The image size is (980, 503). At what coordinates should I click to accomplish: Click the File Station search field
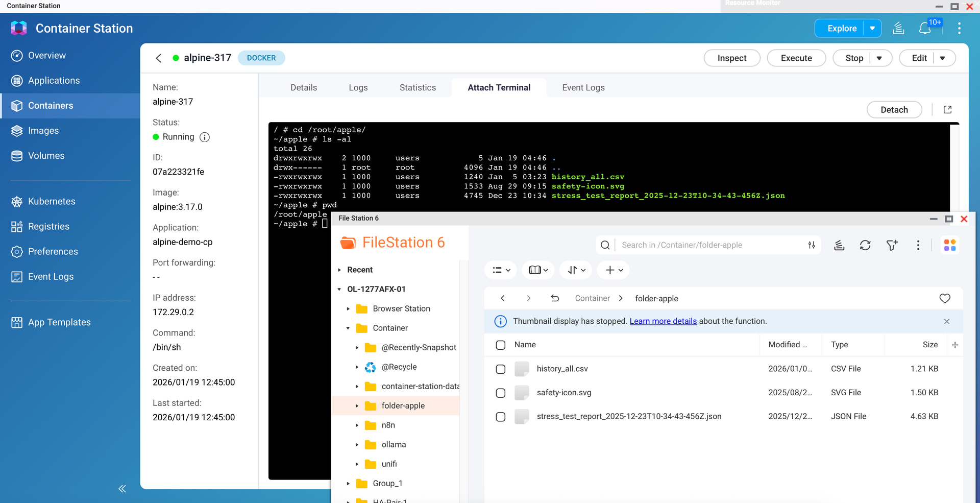[709, 245]
